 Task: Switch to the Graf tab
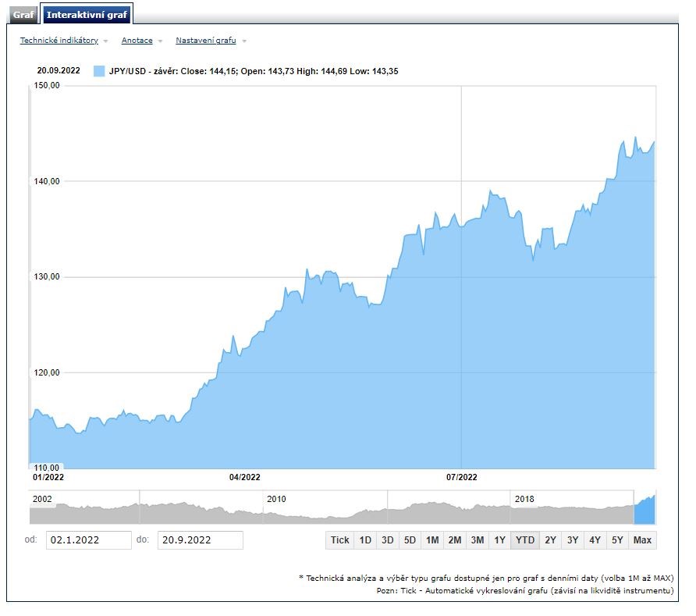coord(23,15)
